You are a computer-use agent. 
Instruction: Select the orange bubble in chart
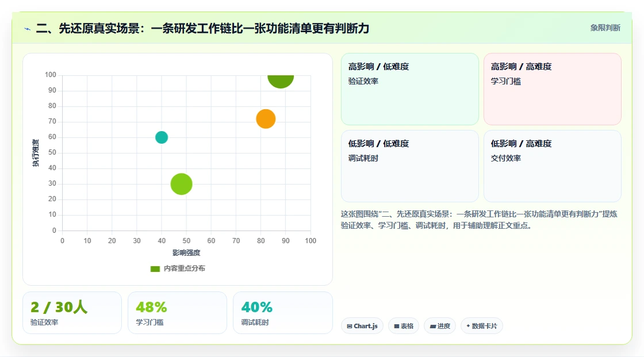coord(266,119)
